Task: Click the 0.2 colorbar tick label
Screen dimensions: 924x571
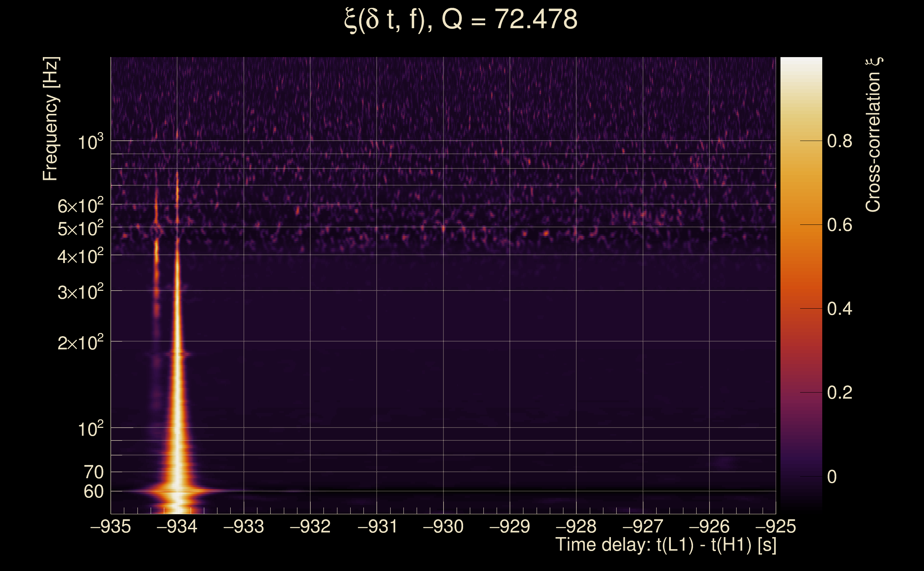Action: click(839, 393)
